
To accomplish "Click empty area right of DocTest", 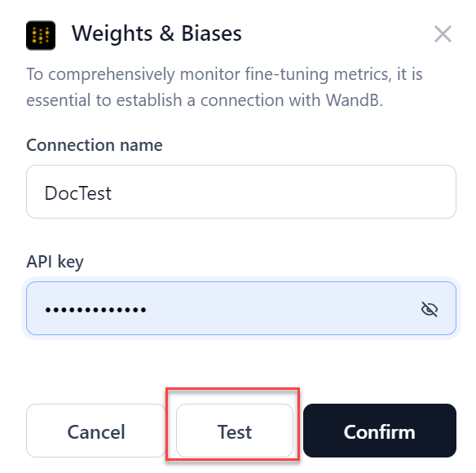I will 282,192.
